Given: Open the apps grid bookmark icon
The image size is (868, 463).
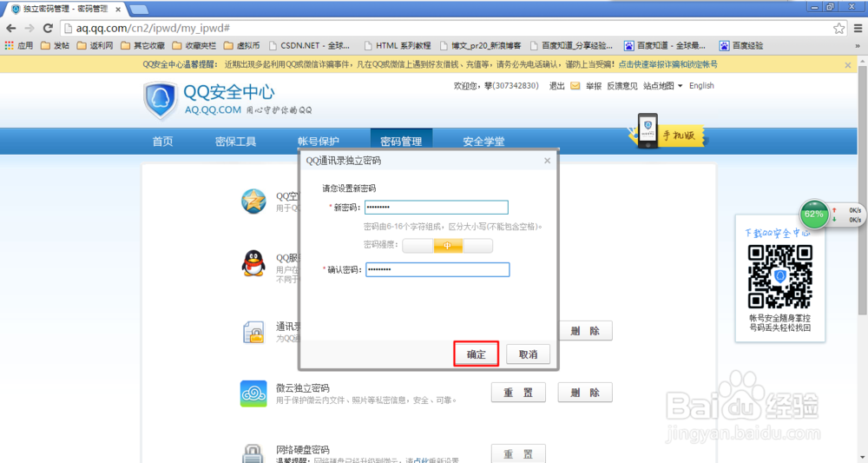Looking at the screenshot, I should (10, 45).
